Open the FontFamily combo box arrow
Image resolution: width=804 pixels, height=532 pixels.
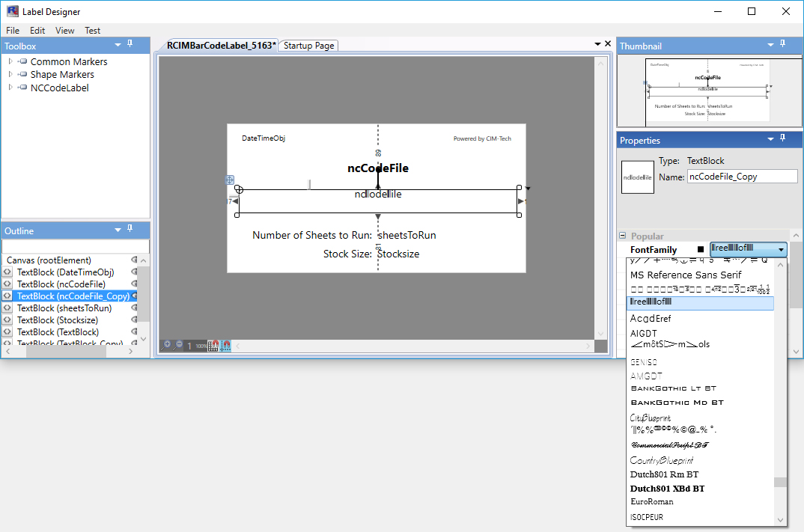click(x=781, y=250)
